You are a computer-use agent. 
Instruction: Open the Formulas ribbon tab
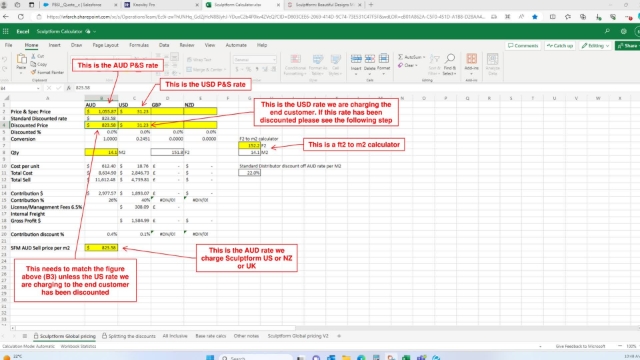point(139,45)
